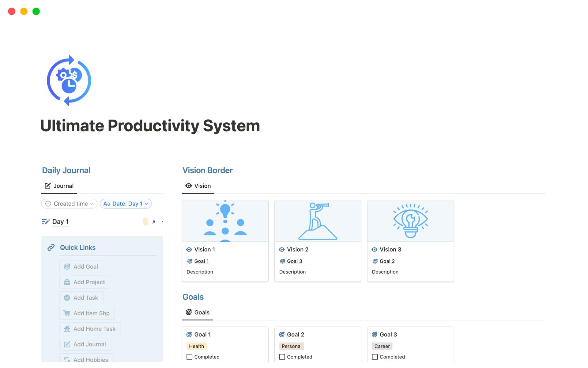This screenshot has height=368, width=588.
Task: Click the Health category tag on Goal 1
Action: coord(196,346)
